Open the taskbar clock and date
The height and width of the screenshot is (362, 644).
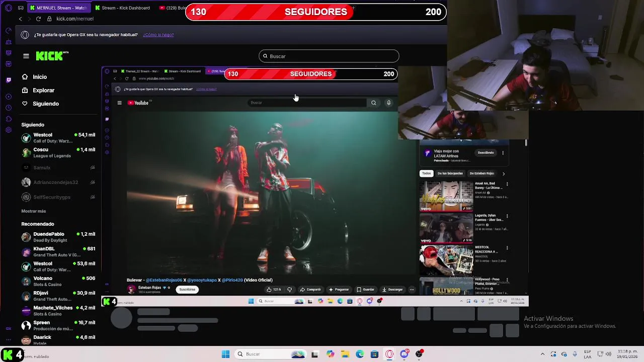click(628, 354)
